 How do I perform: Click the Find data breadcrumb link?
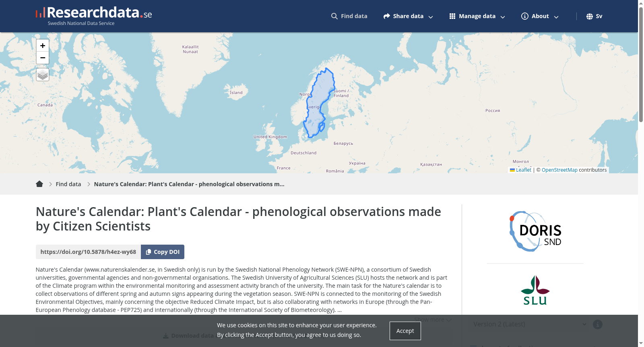tap(68, 184)
